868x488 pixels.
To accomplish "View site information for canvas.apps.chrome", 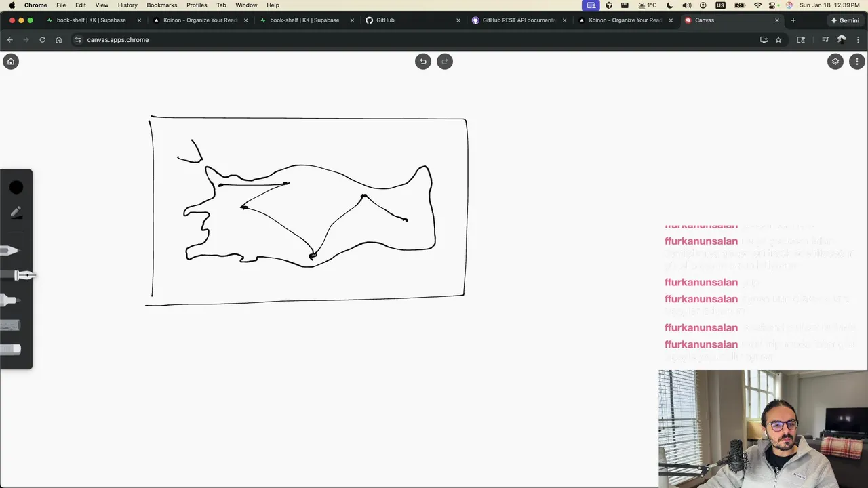I will click(78, 40).
